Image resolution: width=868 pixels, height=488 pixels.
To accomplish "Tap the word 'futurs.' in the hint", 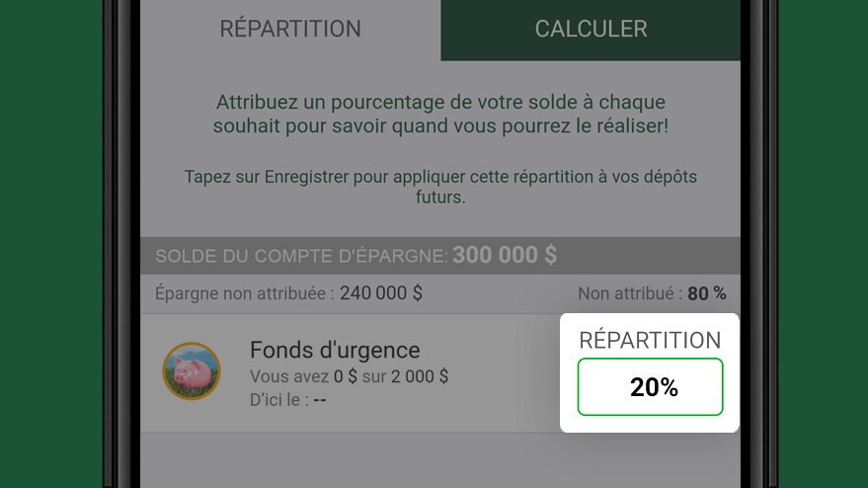I will click(x=440, y=198).
